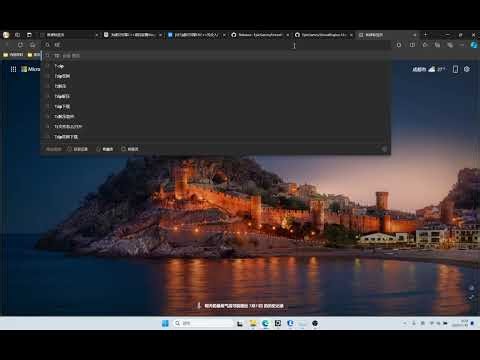This screenshot has height=360, width=480.
Task: Open the page settings gear icon
Action: pyautogui.click(x=467, y=69)
